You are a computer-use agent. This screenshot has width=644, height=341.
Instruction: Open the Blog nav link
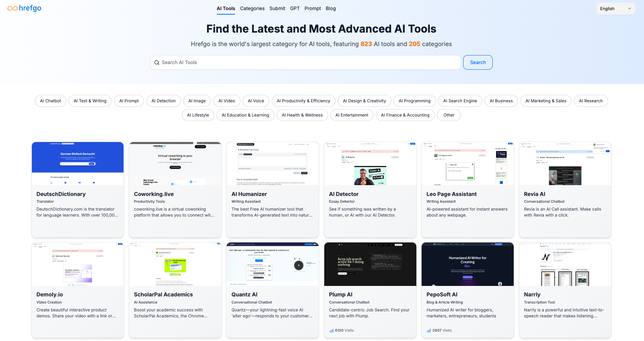tap(331, 8)
